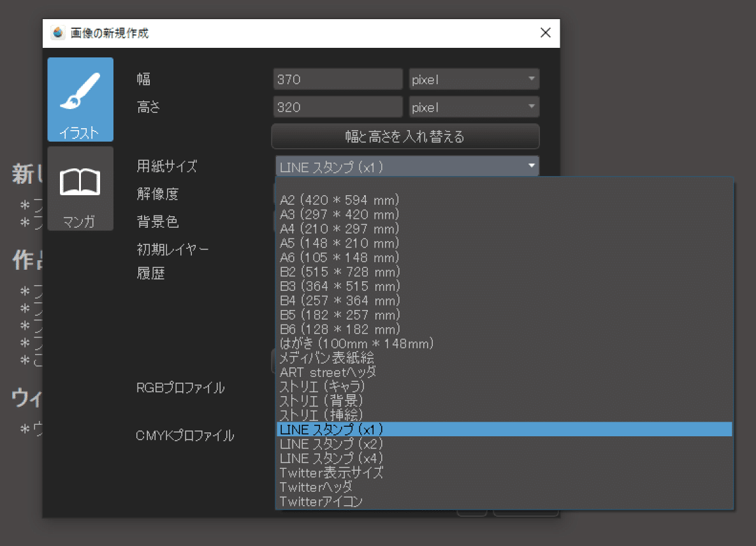The width and height of the screenshot is (756, 546).
Task: Select LINE スタンプ (x4) option
Action: [504, 458]
